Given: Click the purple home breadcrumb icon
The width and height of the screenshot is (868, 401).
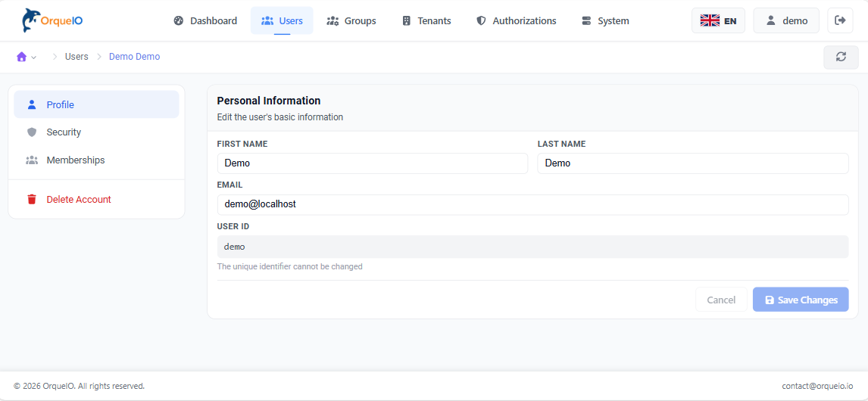Looking at the screenshot, I should (22, 57).
